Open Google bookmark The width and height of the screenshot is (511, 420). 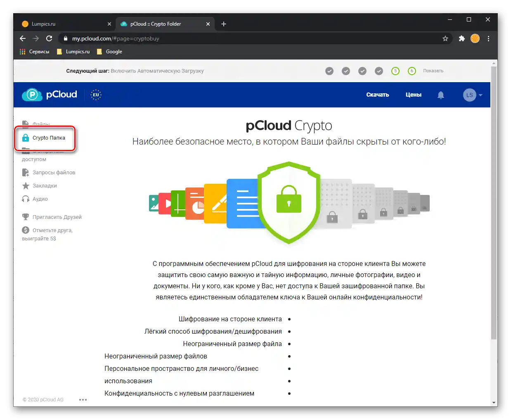109,52
